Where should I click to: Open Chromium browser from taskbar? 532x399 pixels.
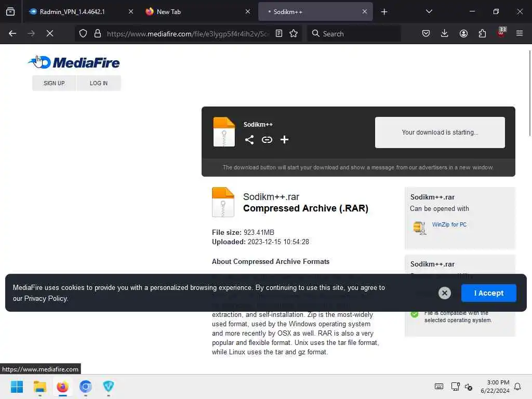click(x=86, y=387)
